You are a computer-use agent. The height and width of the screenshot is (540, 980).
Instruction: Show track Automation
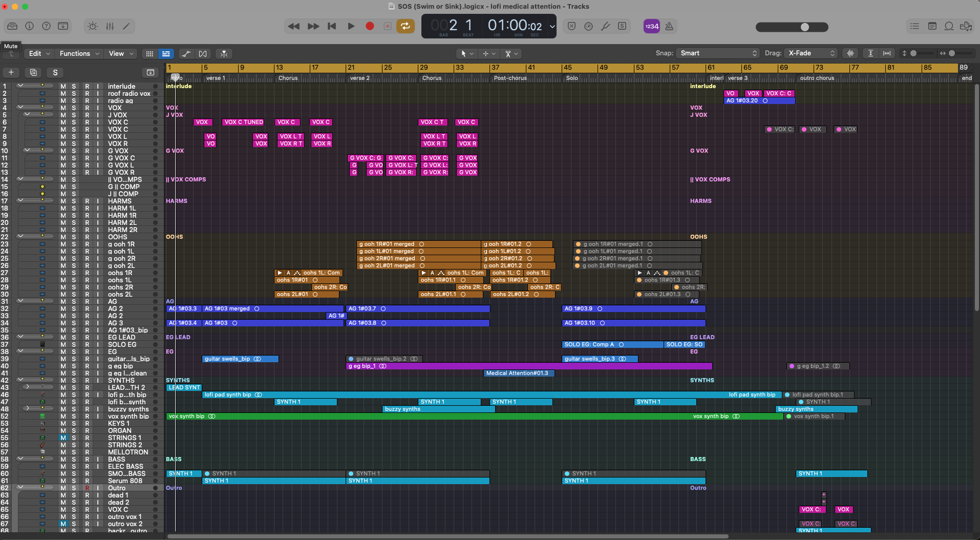186,53
